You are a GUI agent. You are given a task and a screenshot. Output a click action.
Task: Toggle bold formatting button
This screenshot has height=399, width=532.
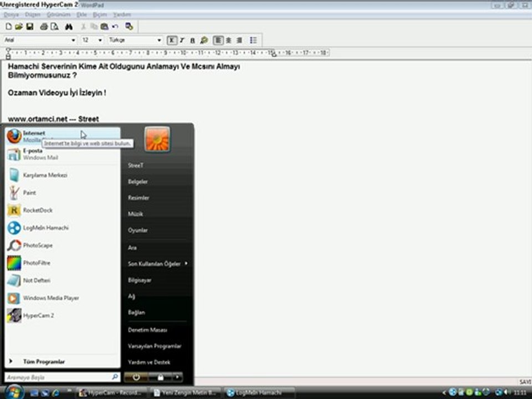[172, 40]
